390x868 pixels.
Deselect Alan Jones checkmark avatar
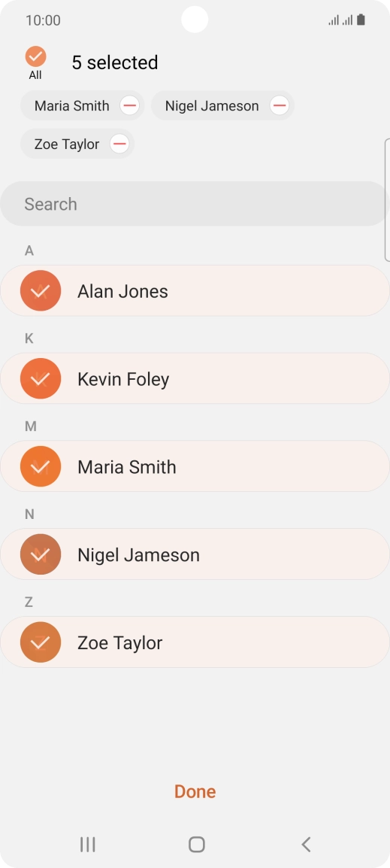pos(41,290)
